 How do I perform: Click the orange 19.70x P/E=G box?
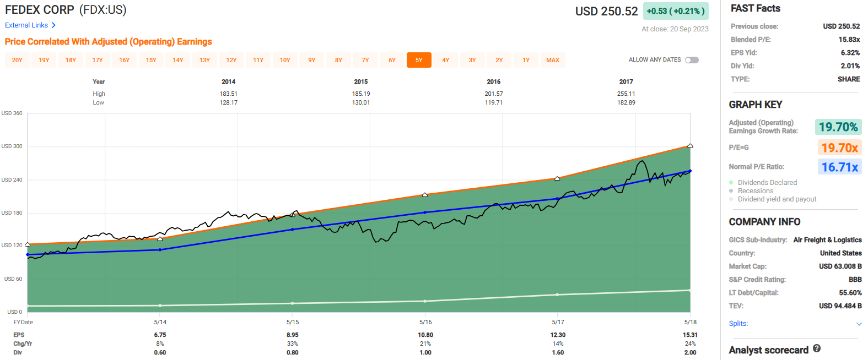tap(839, 148)
